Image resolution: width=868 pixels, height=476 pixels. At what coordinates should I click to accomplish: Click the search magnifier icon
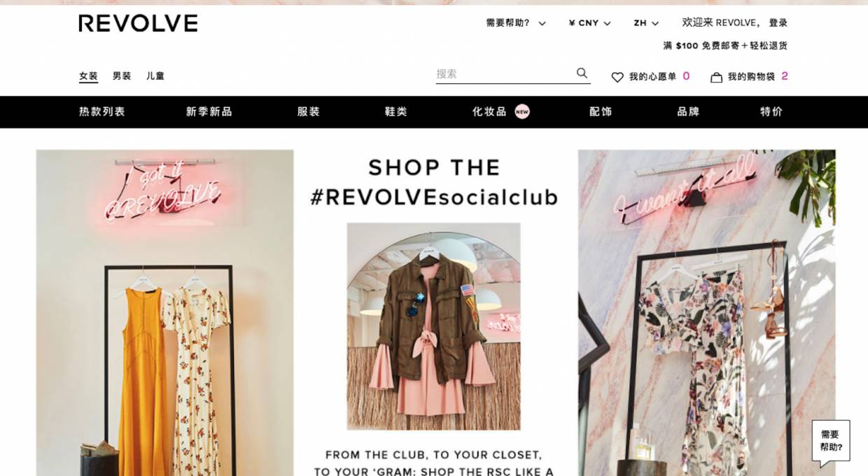click(582, 73)
